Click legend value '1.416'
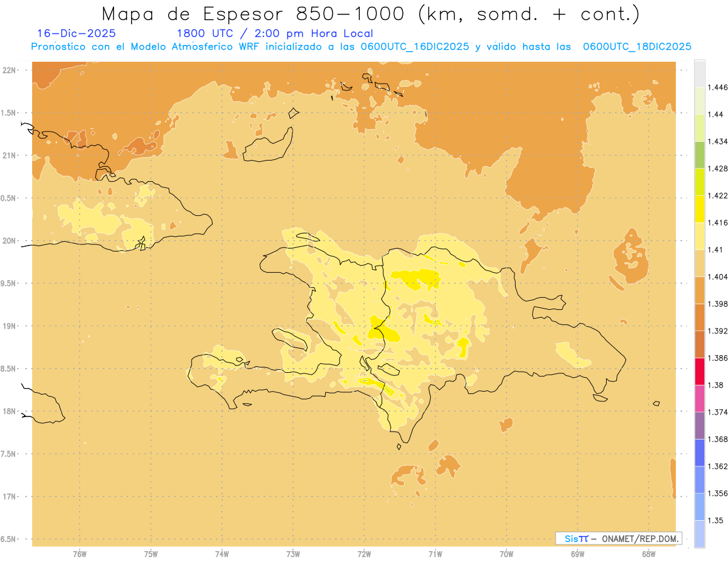Viewport: 728px width, 562px height. click(x=718, y=222)
